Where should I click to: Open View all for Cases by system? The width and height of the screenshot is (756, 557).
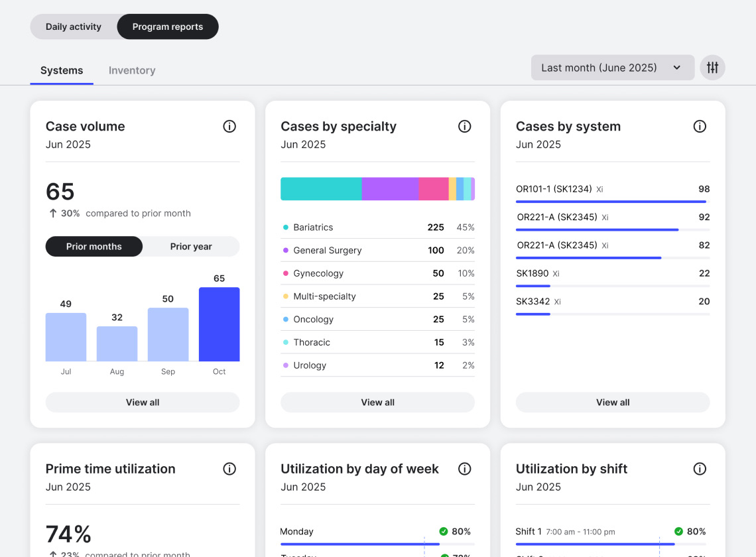[612, 402]
